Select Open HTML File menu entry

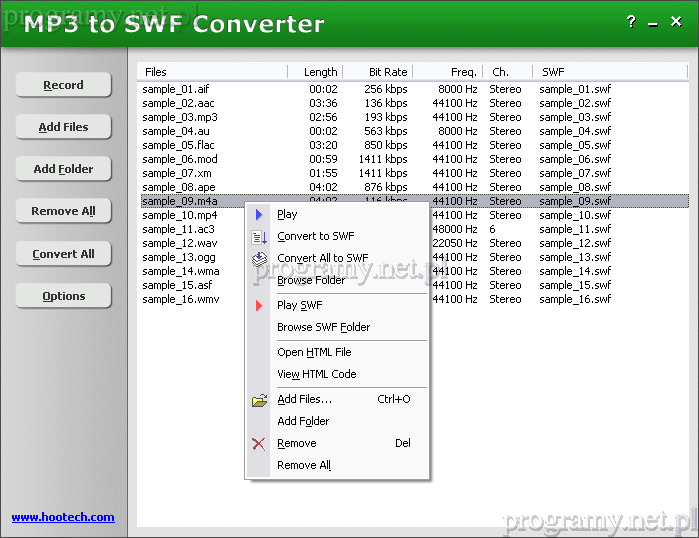314,352
